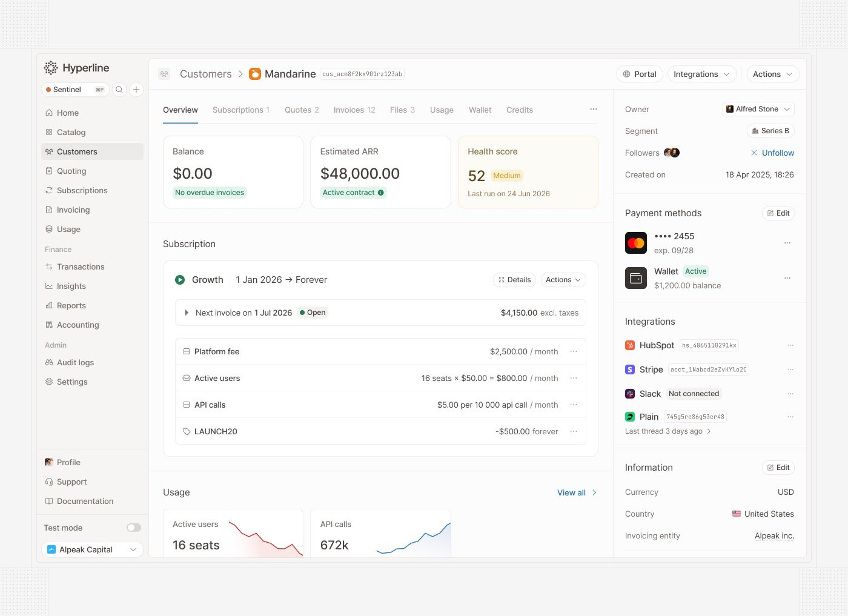Click the Slack integration icon
Screen dimensions: 848x616
(630, 394)
